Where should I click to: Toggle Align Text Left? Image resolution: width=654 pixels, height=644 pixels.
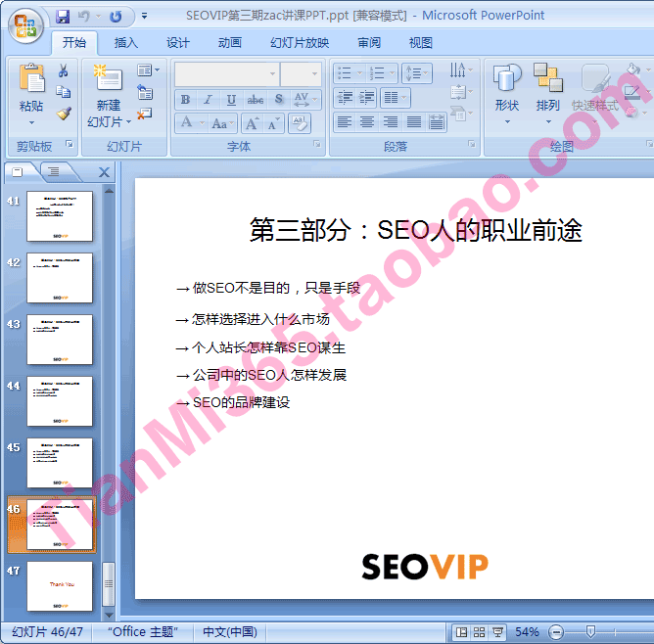click(x=344, y=123)
